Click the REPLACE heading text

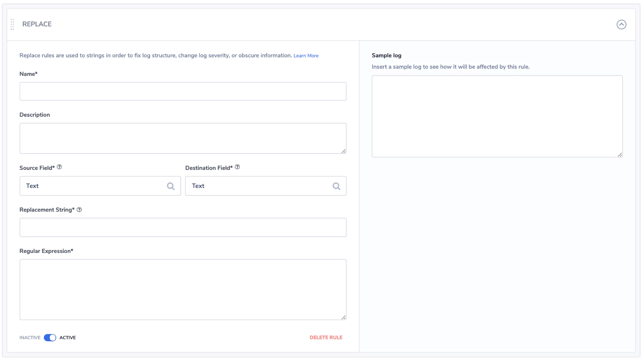[x=37, y=24]
